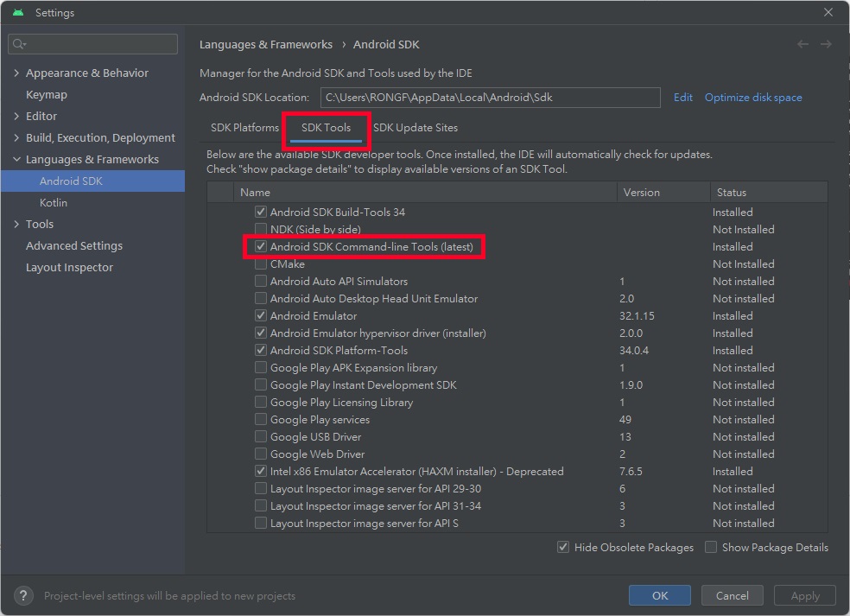Switch to the SDK Platforms tab

point(244,127)
